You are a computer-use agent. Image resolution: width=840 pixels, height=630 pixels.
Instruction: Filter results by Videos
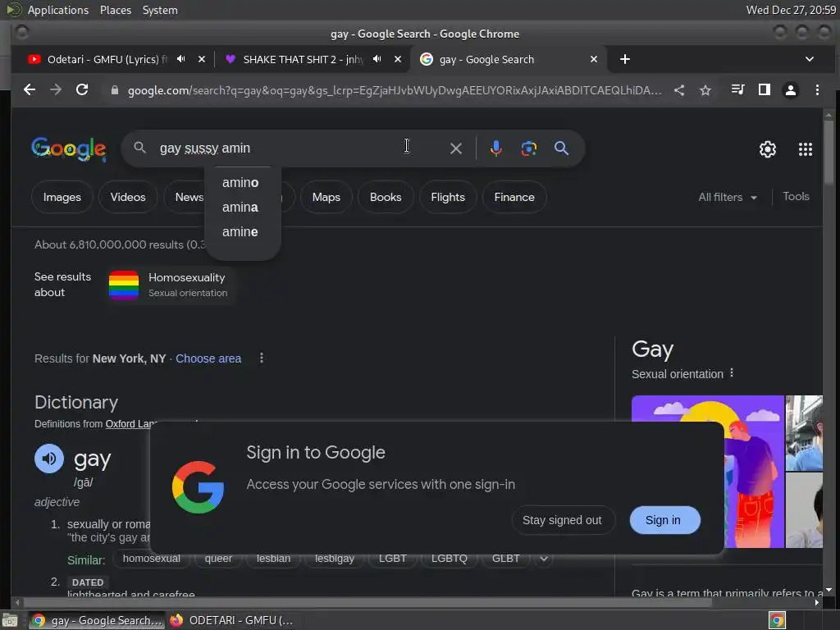coord(128,197)
